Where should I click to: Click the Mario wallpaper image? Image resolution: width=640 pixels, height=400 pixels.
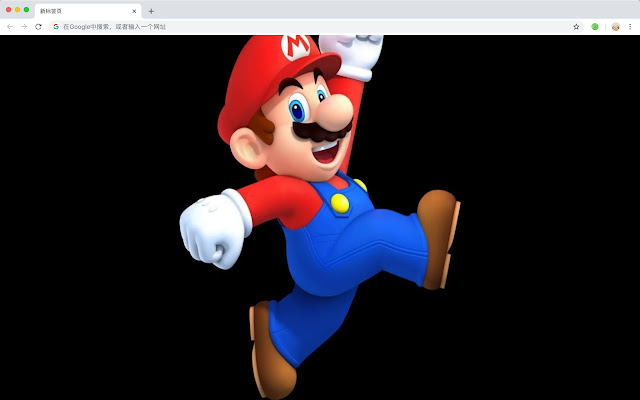[320, 217]
